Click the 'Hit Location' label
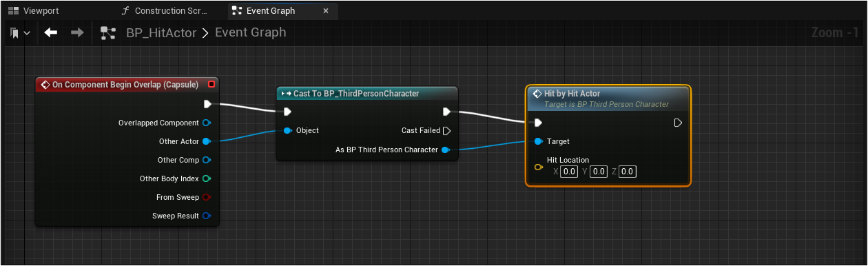 (568, 160)
